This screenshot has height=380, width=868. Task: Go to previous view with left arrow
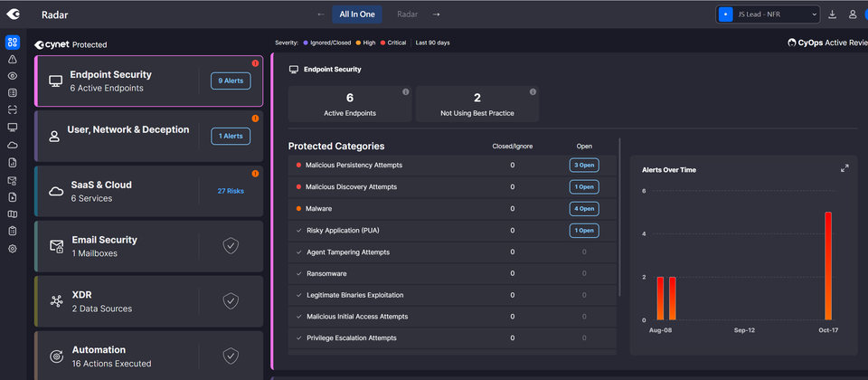tap(321, 14)
